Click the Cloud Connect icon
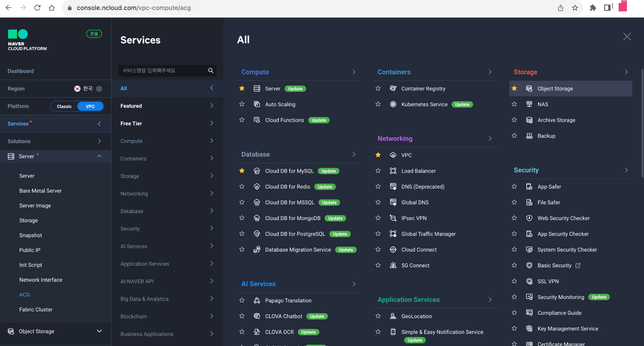 [x=393, y=249]
